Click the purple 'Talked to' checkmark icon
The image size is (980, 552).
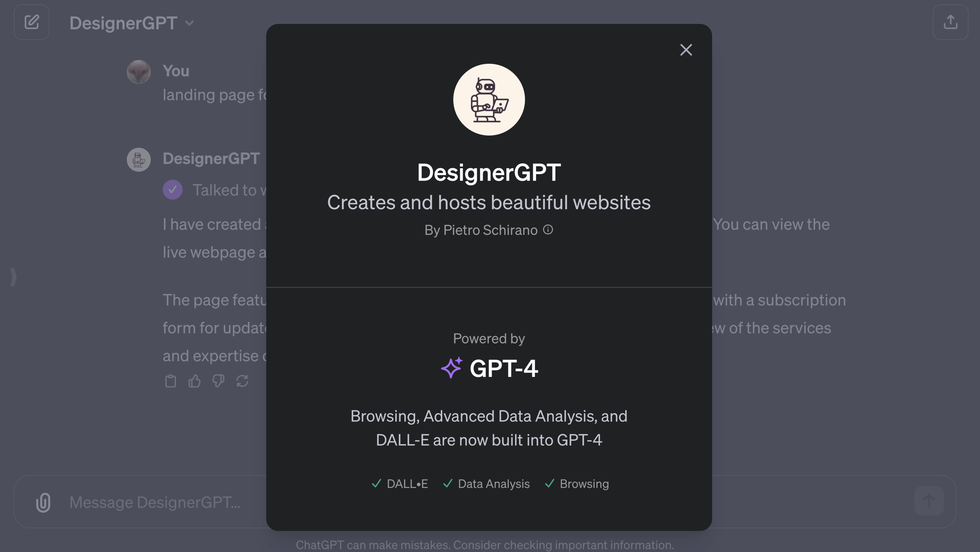172,190
